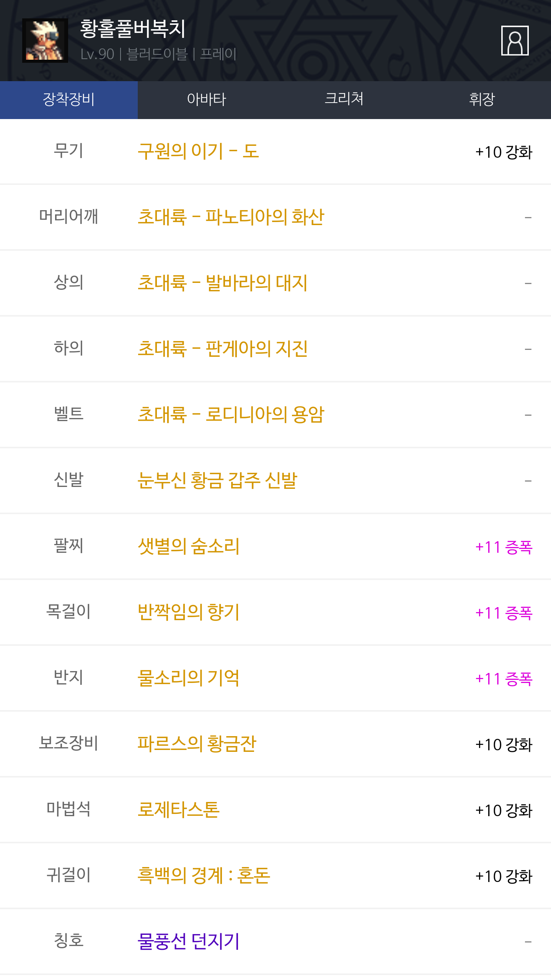This screenshot has height=980, width=551.
Task: Open the character avatar thumbnail
Action: tap(45, 41)
